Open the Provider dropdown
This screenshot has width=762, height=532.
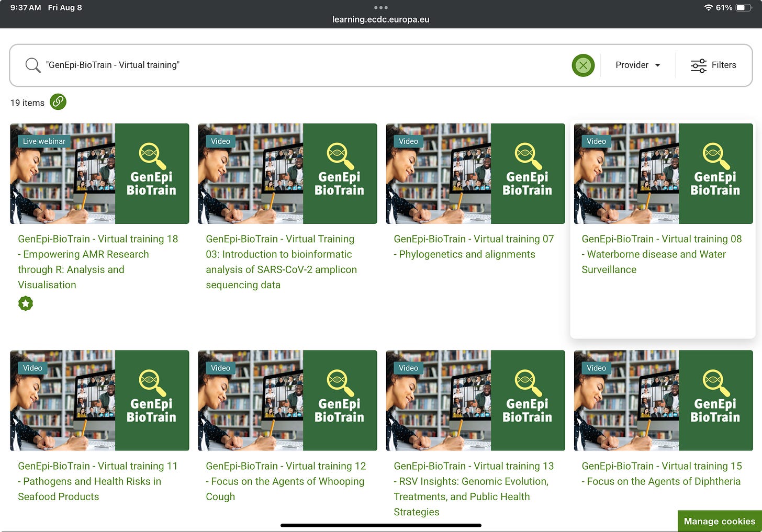click(x=638, y=65)
